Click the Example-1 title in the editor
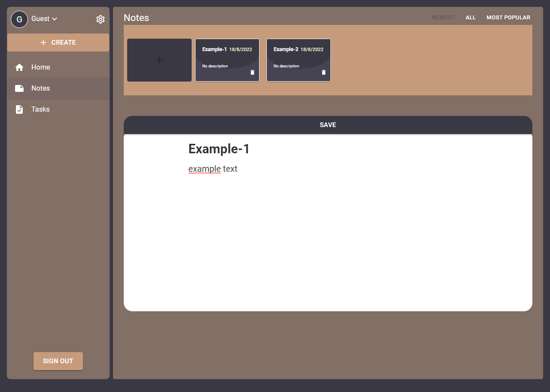 [x=218, y=149]
